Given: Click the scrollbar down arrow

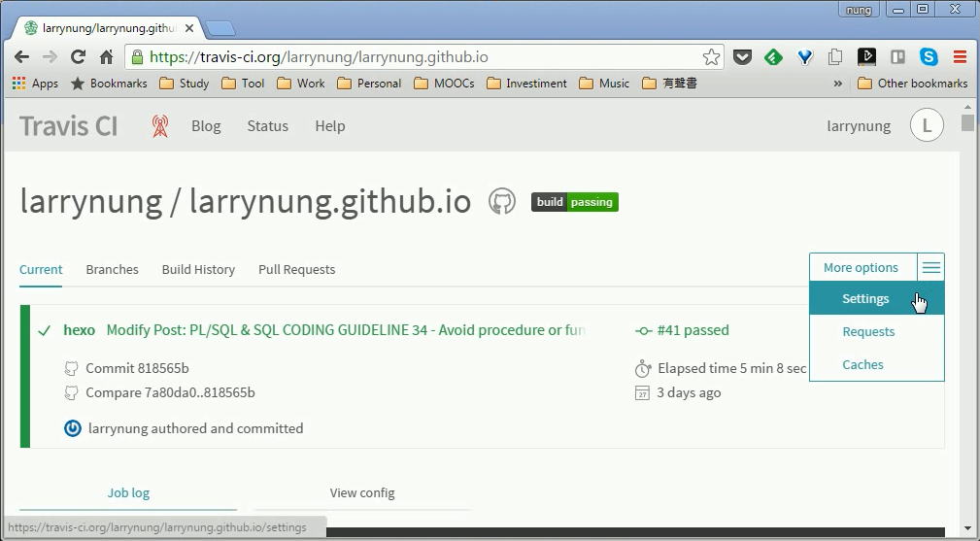Looking at the screenshot, I should (967, 528).
